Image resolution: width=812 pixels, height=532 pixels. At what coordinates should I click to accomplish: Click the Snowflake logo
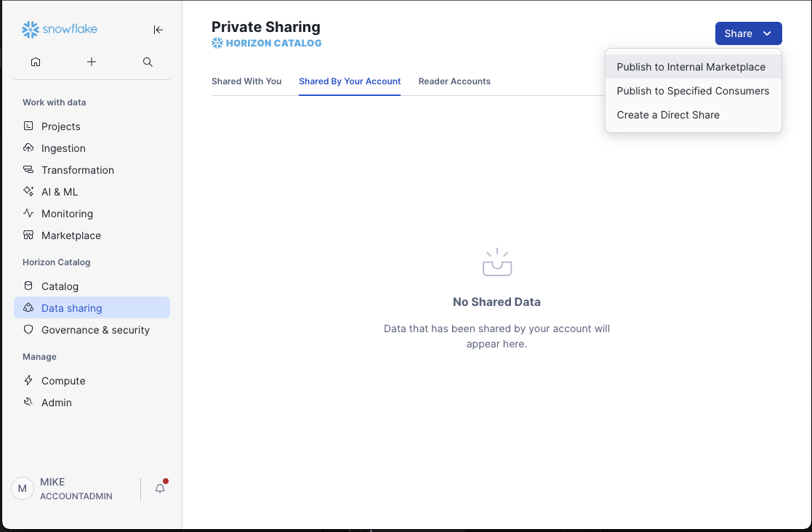click(x=59, y=30)
